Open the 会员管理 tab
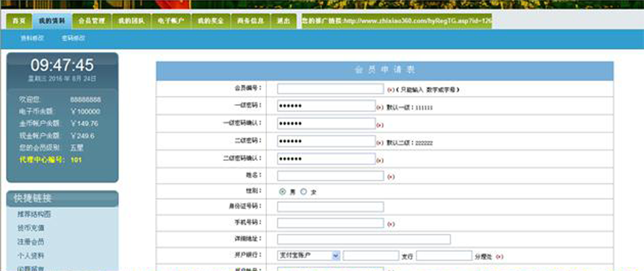Screen dimensions: 644x271 91,21
